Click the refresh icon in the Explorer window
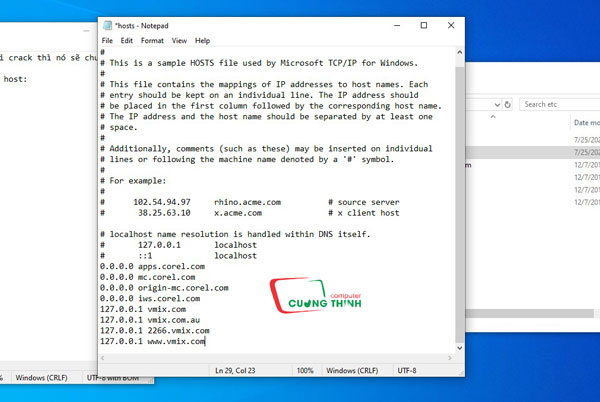Image resolution: width=600 pixels, height=402 pixels. 507,104
